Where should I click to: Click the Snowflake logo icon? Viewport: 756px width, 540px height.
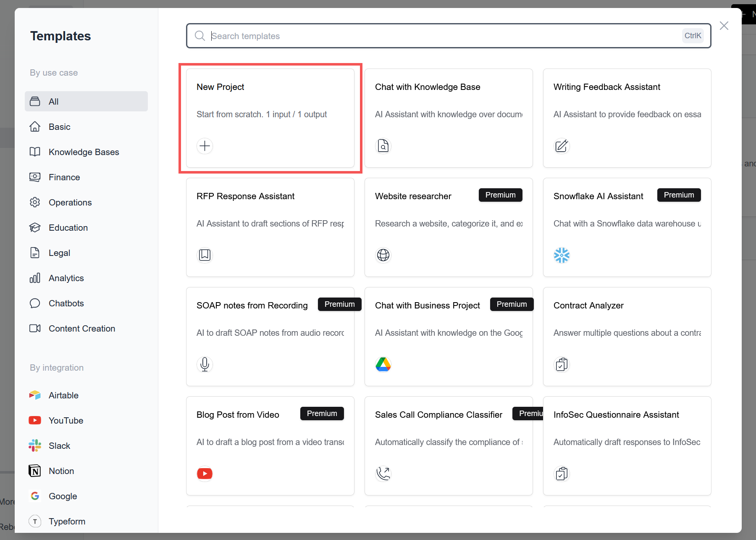(562, 255)
